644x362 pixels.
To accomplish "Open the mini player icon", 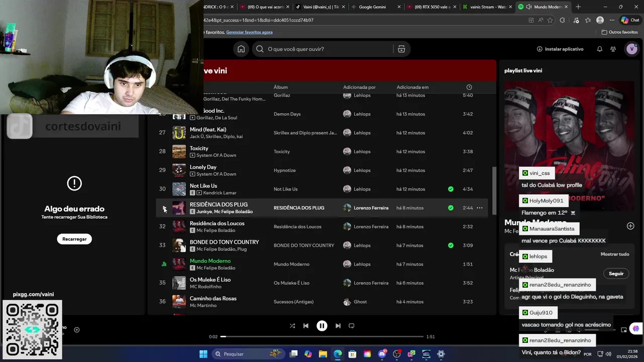I will click(624, 330).
